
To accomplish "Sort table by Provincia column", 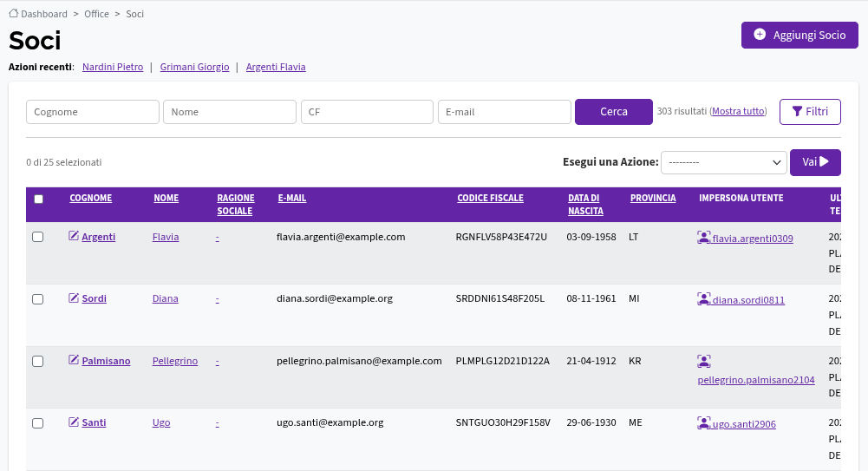I will click(653, 198).
